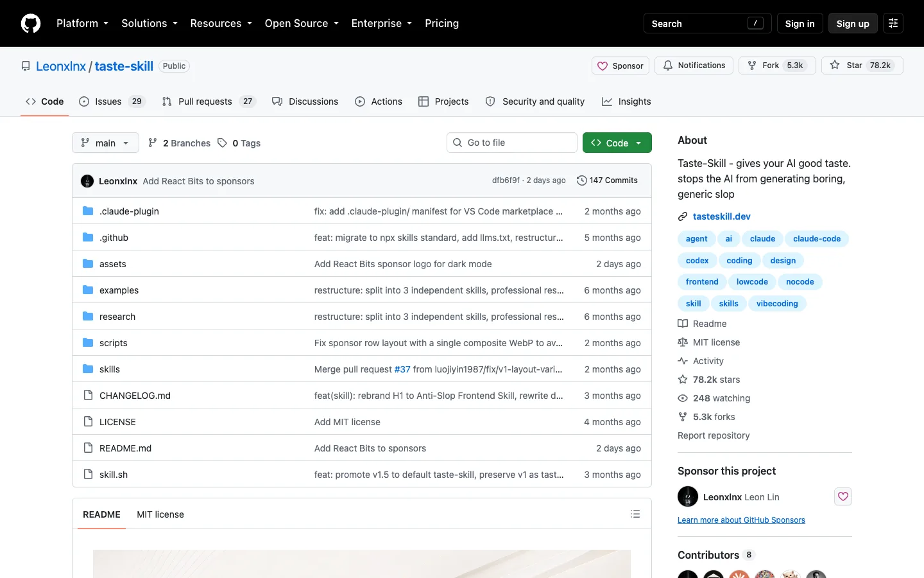This screenshot has height=578, width=924.
Task: Fork the repository
Action: coord(777,66)
